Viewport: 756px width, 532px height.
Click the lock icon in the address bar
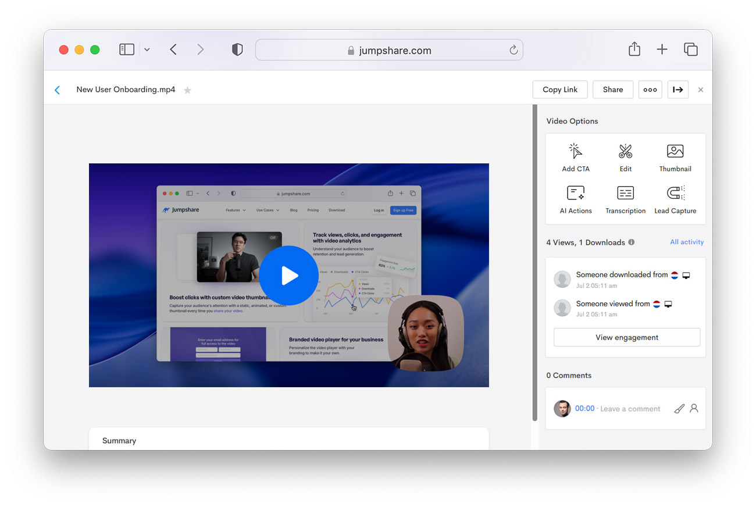point(351,51)
